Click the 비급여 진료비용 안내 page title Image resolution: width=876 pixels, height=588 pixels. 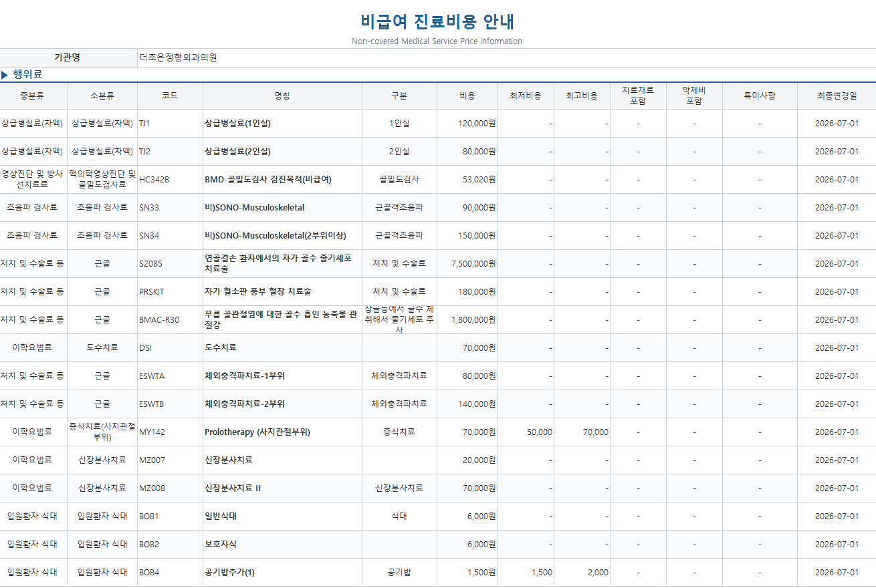(x=437, y=21)
